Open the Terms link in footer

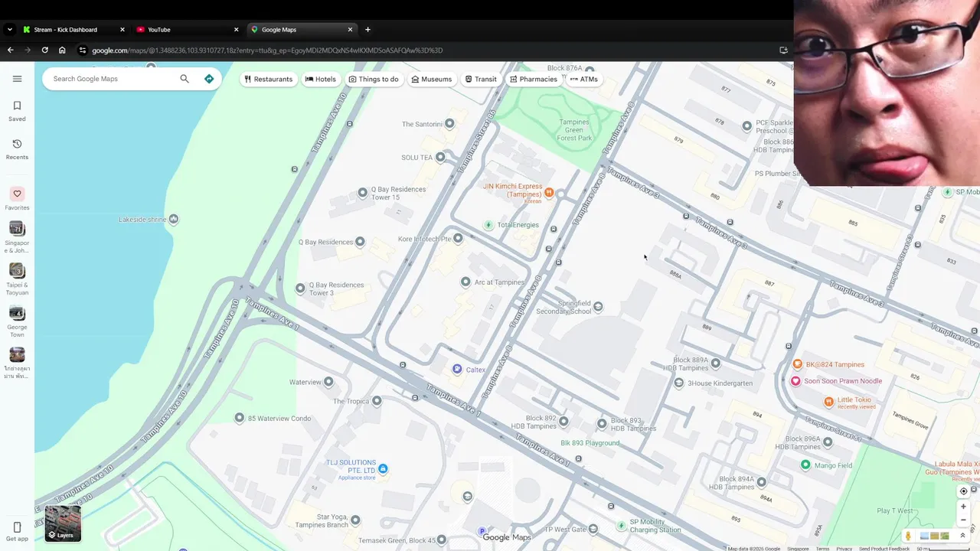tap(822, 549)
